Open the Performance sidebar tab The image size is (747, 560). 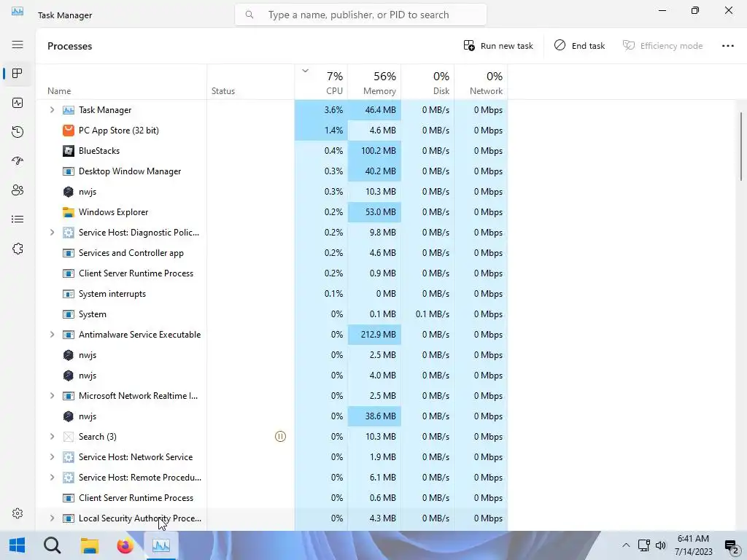[x=18, y=103]
